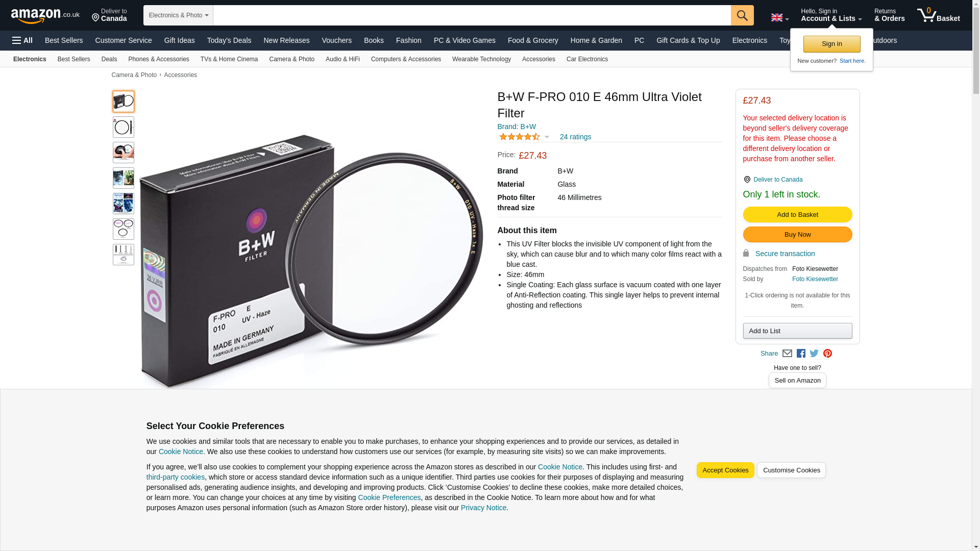Open Today's Deals menu item
This screenshot has width=980, height=551.
pyautogui.click(x=229, y=40)
